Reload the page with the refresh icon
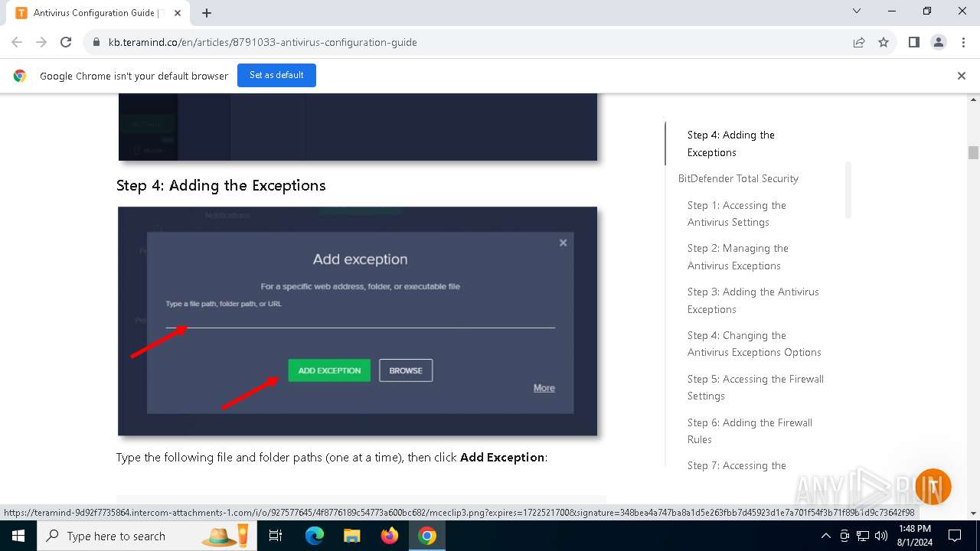The height and width of the screenshot is (551, 980). [66, 42]
